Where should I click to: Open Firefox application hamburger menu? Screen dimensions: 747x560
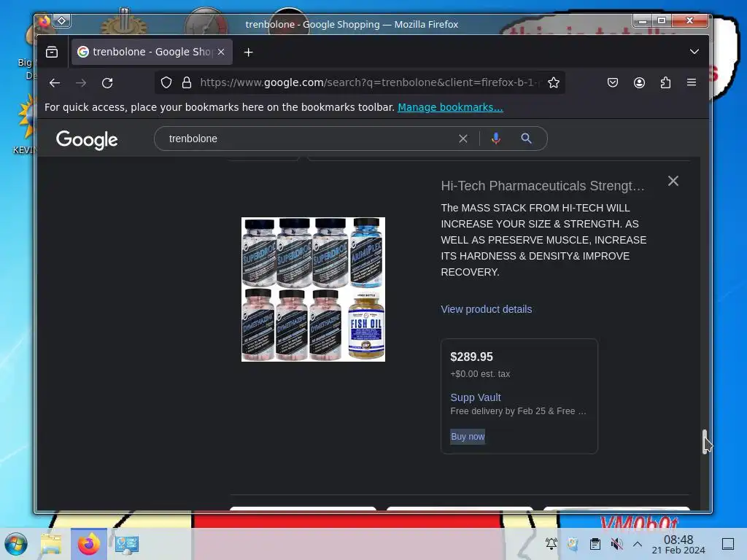point(692,83)
